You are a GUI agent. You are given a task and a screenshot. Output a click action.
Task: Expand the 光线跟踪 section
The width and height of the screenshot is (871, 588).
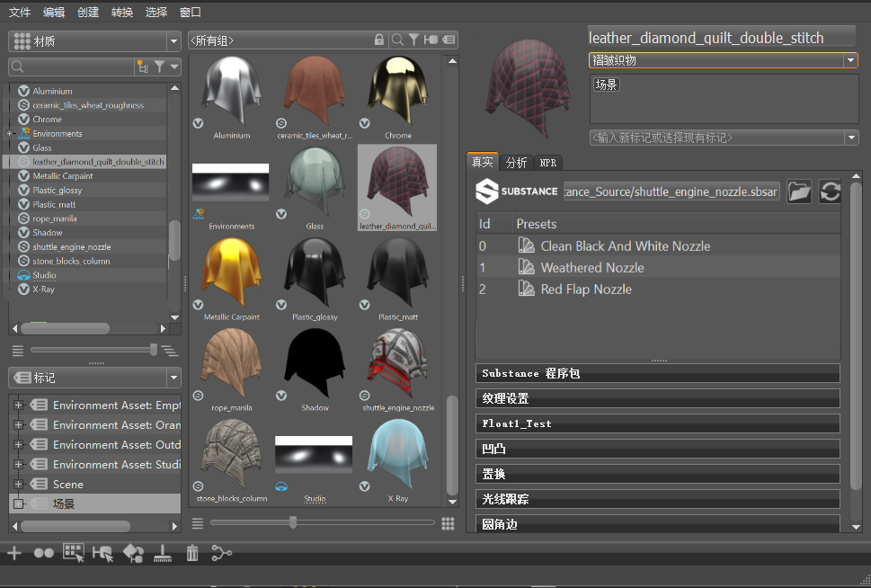(658, 499)
